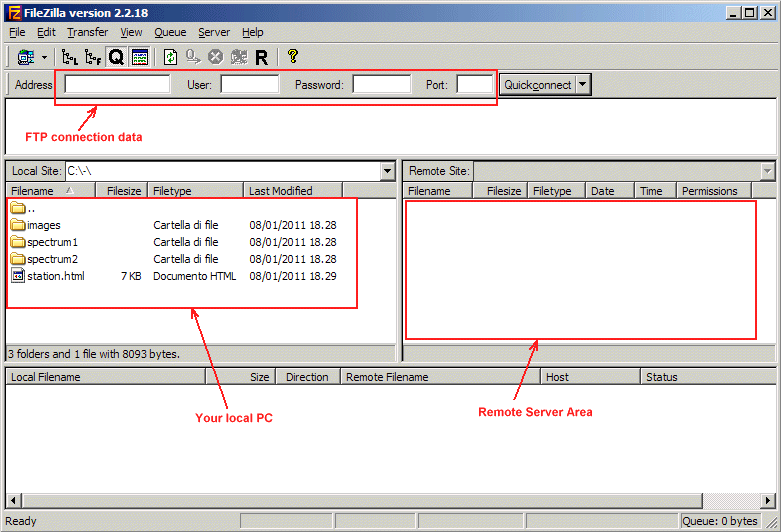Viewport: 781px width, 532px height.
Task: Sort local list by Filetype column
Action: [195, 191]
